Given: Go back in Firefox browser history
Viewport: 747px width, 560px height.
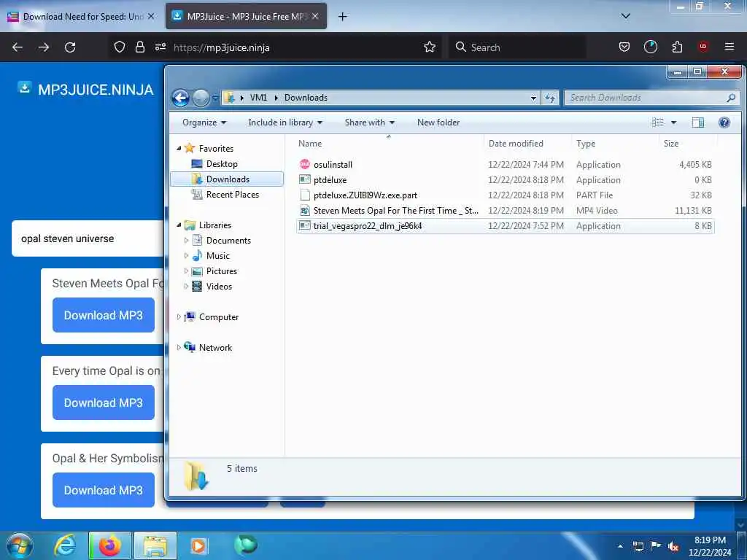Looking at the screenshot, I should [x=18, y=47].
